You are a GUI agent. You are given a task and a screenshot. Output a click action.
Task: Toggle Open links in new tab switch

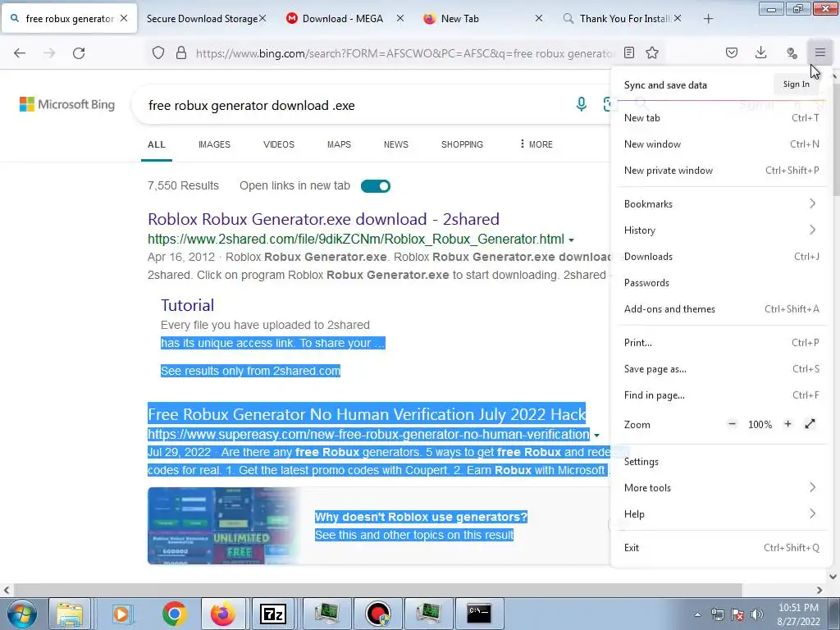375,186
